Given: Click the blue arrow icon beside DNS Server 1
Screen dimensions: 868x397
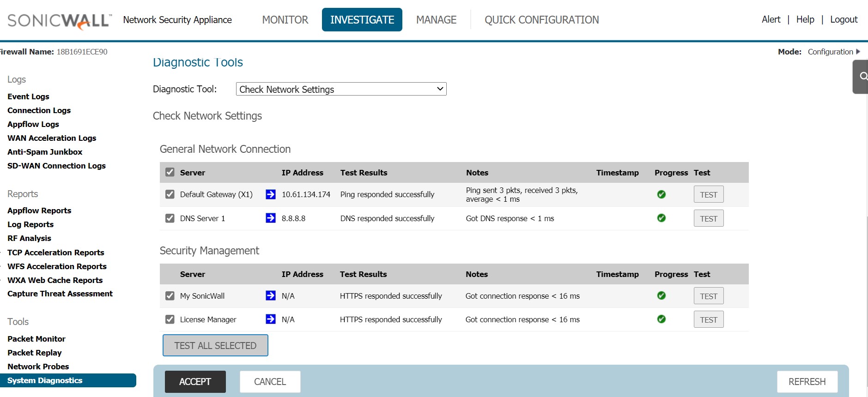Looking at the screenshot, I should [271, 218].
